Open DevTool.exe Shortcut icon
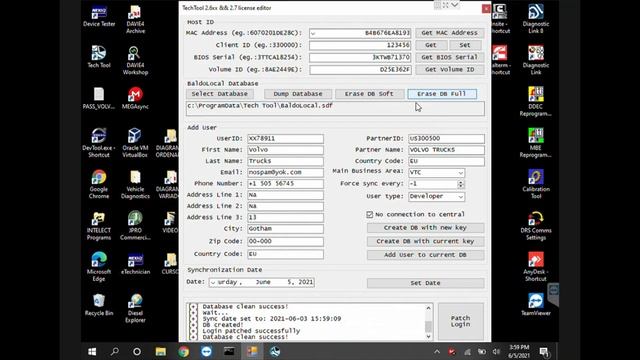Screen dimensions: 640x360 99,143
